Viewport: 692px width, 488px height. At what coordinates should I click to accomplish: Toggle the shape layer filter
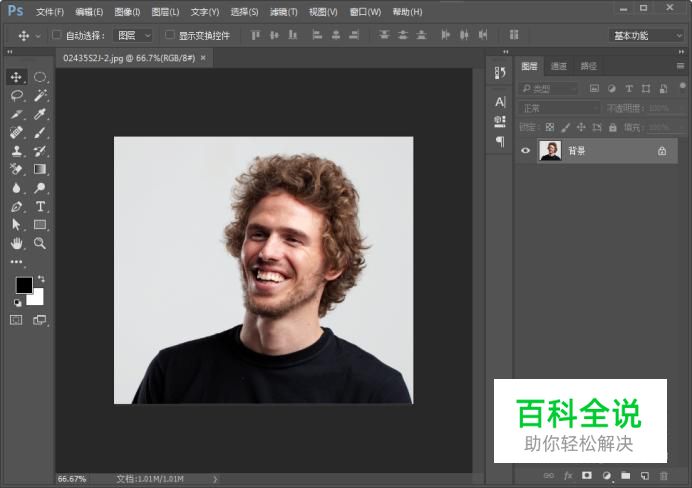646,88
